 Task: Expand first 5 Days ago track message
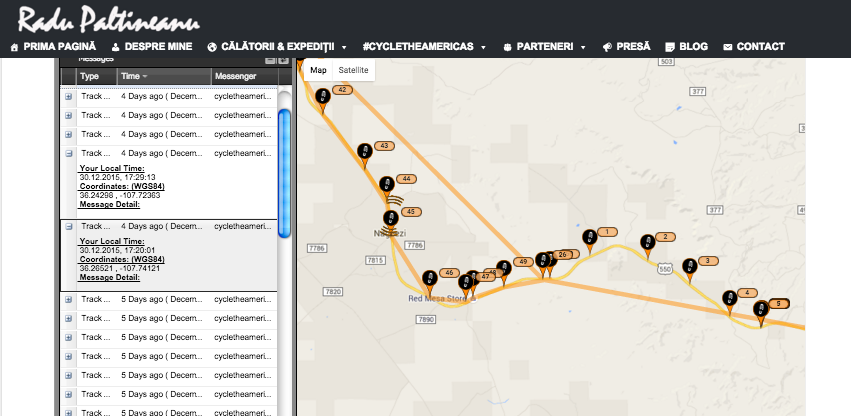point(69,301)
